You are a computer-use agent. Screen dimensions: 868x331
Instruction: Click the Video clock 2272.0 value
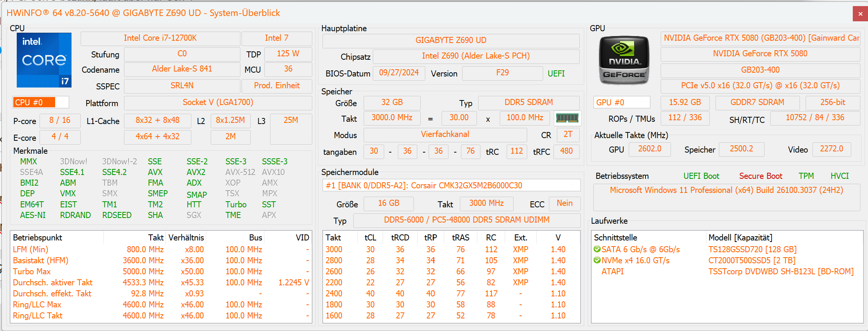pos(831,149)
